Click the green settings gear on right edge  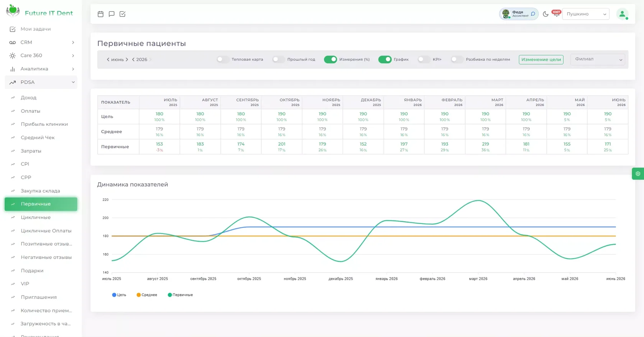638,174
